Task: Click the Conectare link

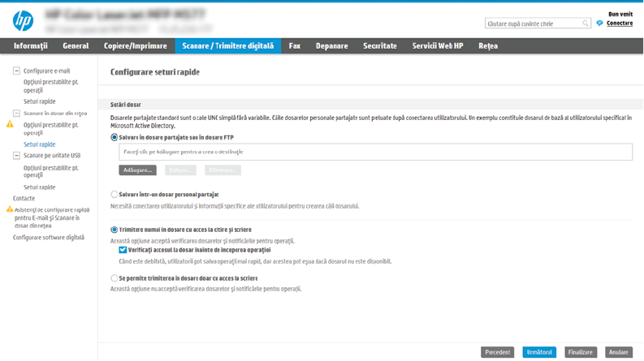Action: (x=620, y=24)
